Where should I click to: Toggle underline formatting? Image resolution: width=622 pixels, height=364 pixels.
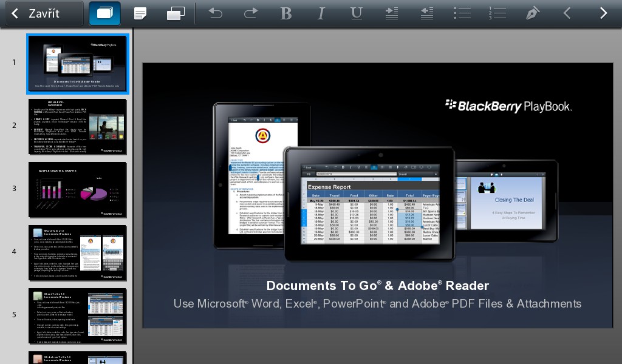[356, 13]
